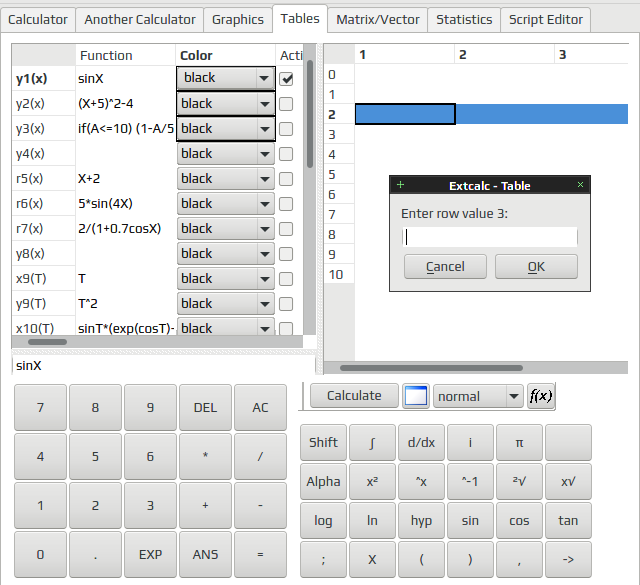640x585 pixels.
Task: Expand the r5(x) color dropdown
Action: pyautogui.click(x=226, y=179)
